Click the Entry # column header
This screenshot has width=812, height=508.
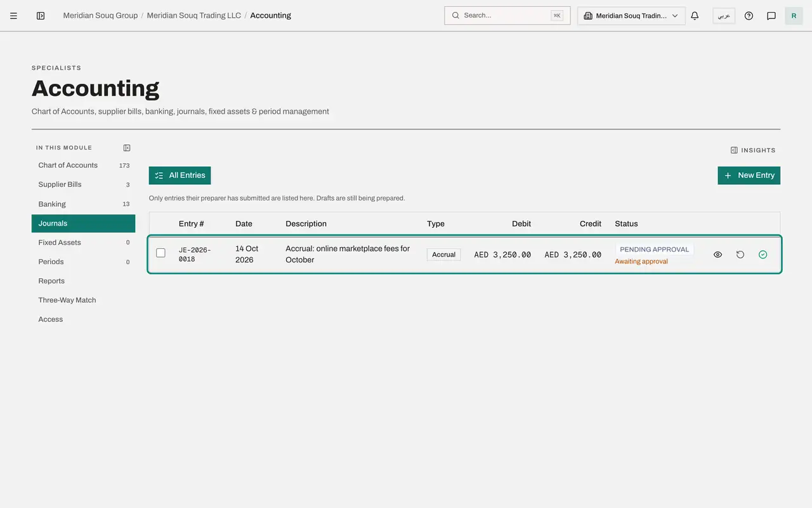click(x=192, y=224)
